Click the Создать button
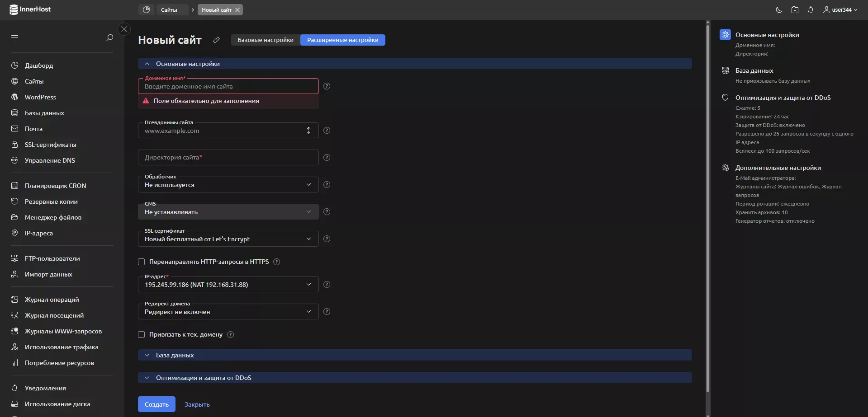 point(157,404)
